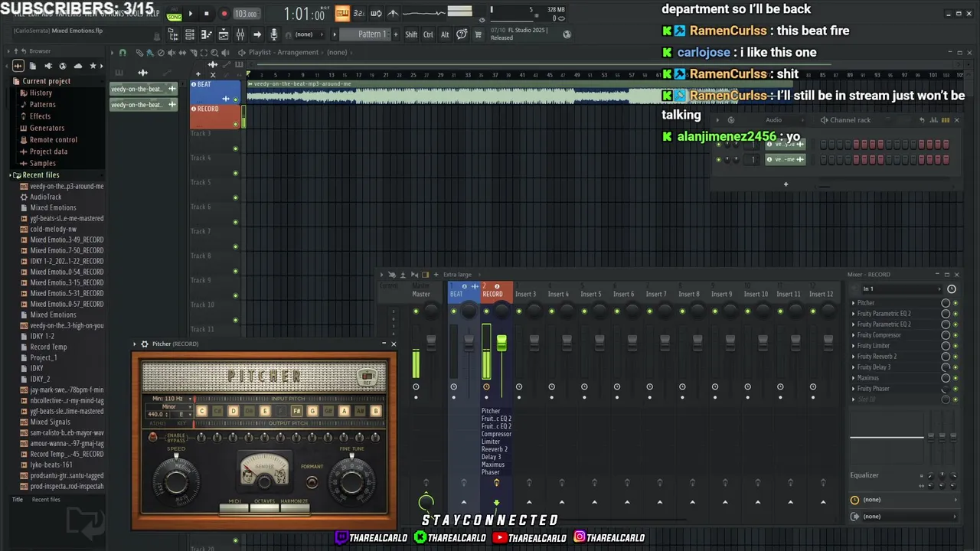Click the Alt modifier button
Image resolution: width=980 pixels, height=551 pixels.
coord(445,34)
